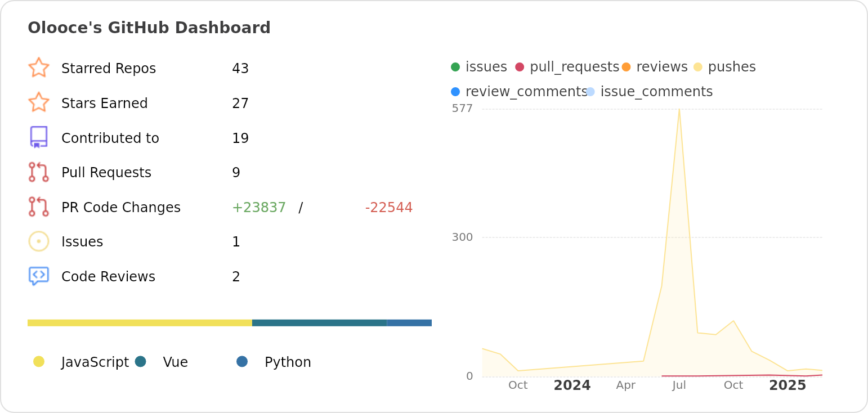
Task: Click the Stars Earned label
Action: click(x=105, y=104)
